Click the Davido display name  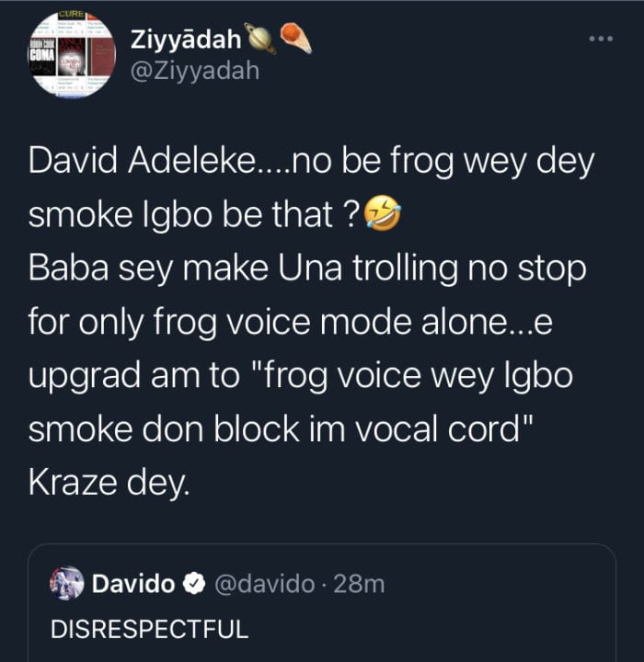(133, 584)
